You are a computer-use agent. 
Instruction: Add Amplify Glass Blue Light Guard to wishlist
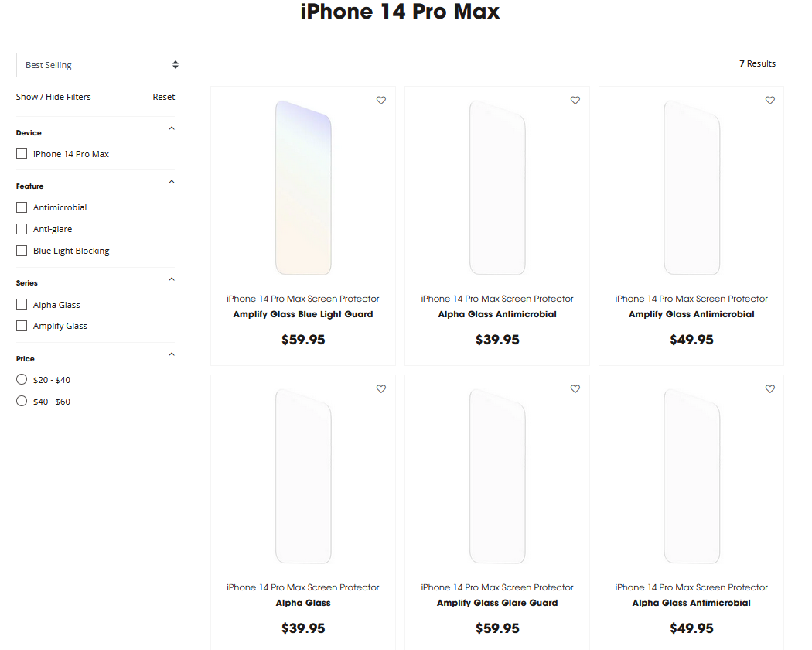380,100
